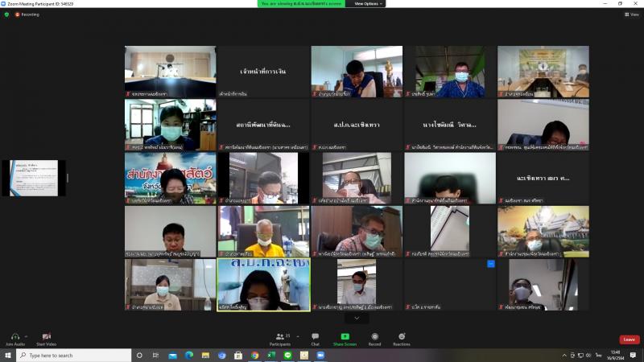644x362 pixels.
Task: Open the taskbar clock and date
Action: (x=615, y=355)
